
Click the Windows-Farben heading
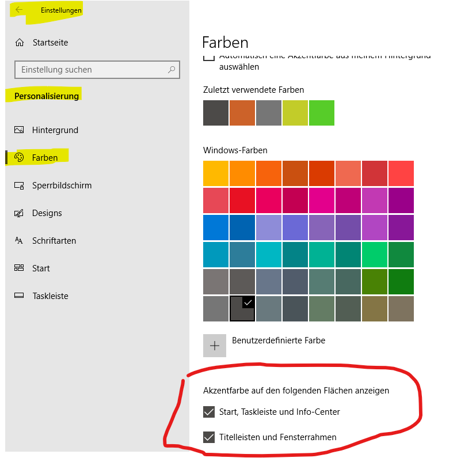pos(235,150)
